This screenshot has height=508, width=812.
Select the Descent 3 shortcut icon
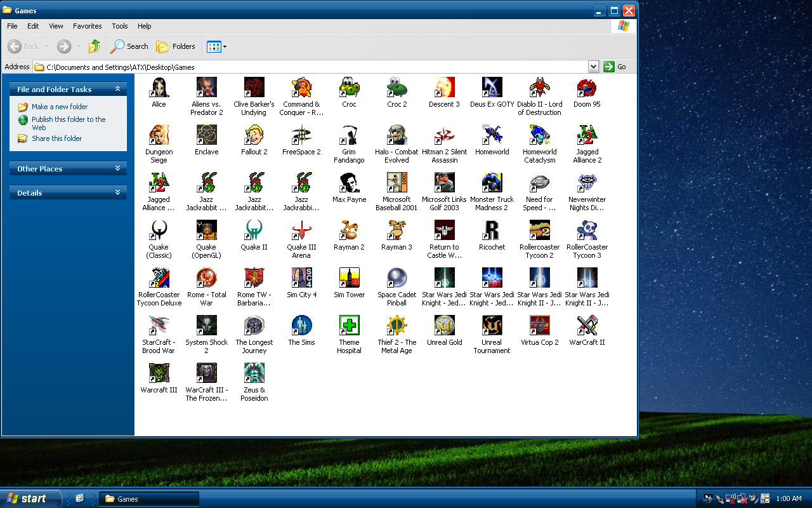(x=444, y=87)
